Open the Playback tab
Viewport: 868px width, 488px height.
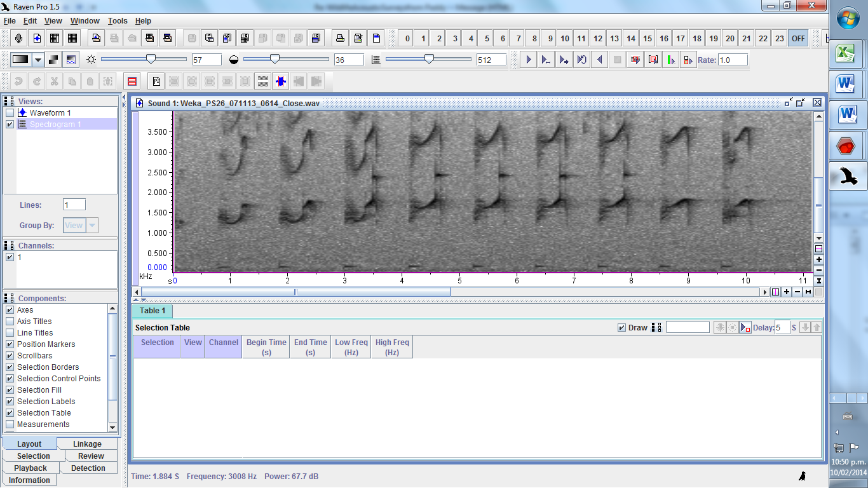point(31,468)
